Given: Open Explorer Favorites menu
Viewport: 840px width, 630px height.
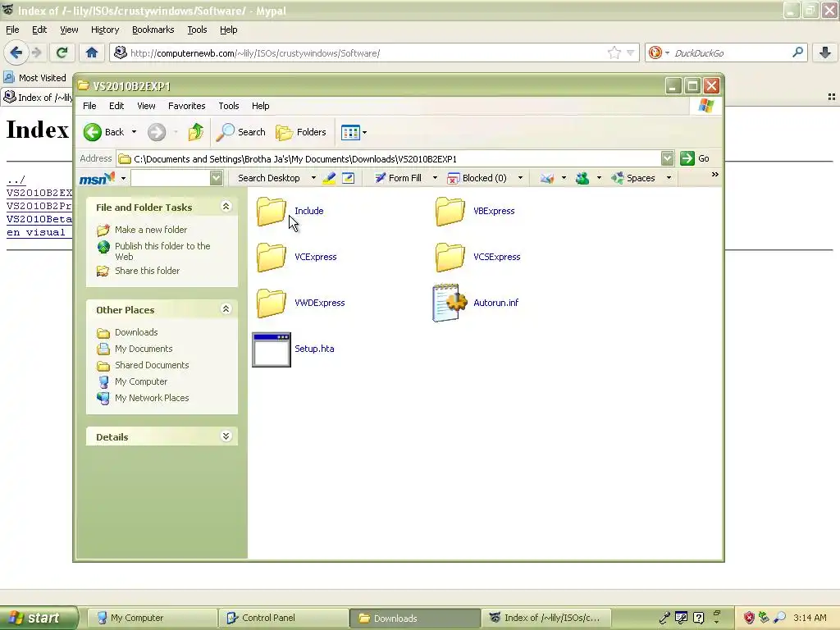Looking at the screenshot, I should click(186, 106).
